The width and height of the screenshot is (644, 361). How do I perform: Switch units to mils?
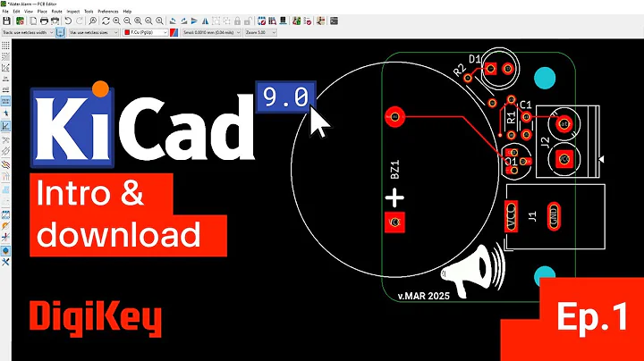(x=5, y=89)
